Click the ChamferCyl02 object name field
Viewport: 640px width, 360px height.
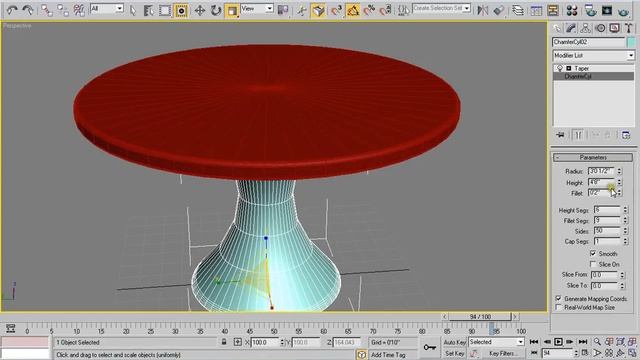[x=588, y=42]
